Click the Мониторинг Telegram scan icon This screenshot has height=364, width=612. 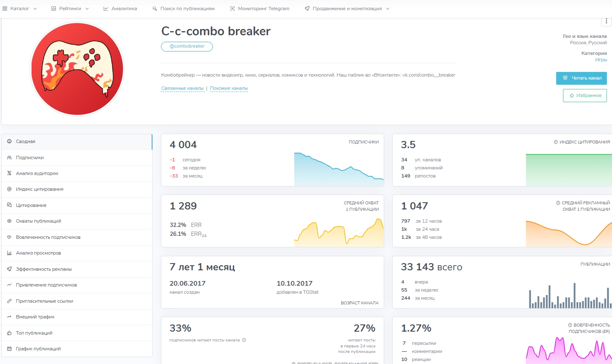pyautogui.click(x=232, y=9)
